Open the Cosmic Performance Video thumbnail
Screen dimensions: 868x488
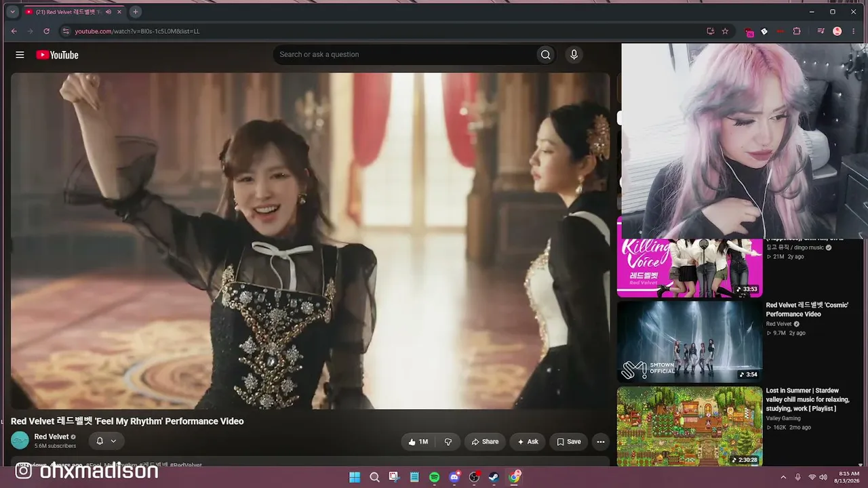coord(690,342)
